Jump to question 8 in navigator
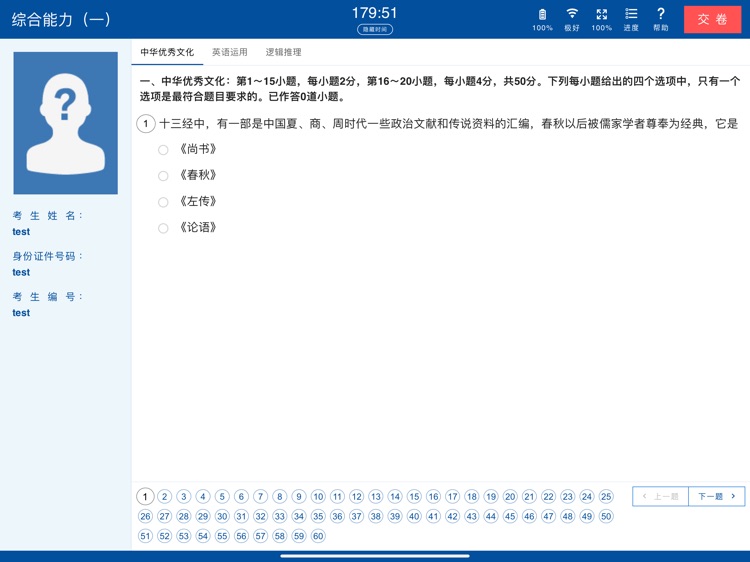The image size is (750, 562). point(280,496)
